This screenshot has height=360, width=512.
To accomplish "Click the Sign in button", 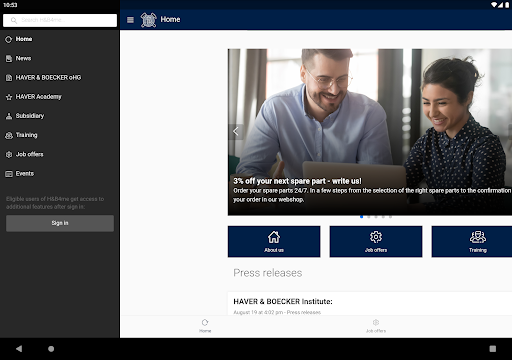I will click(60, 223).
